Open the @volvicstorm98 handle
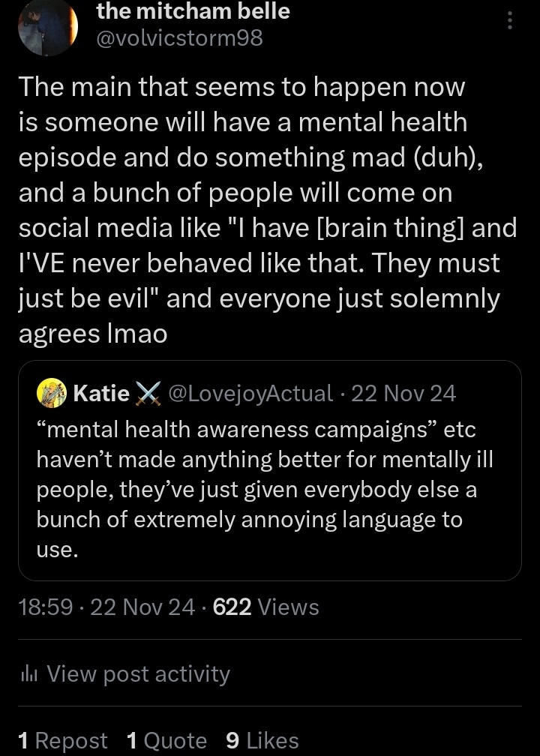 coord(180,37)
